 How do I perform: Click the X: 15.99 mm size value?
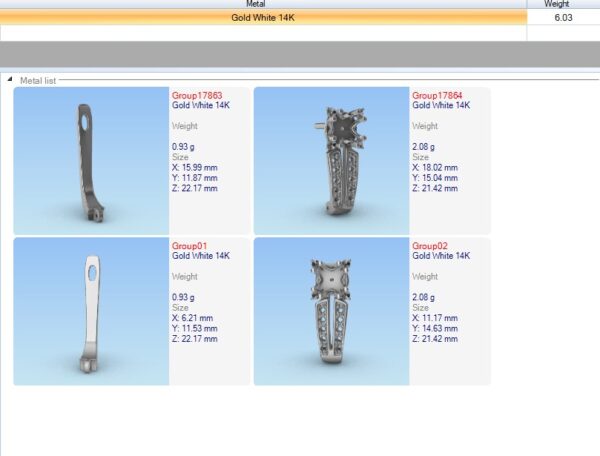[x=194, y=168]
